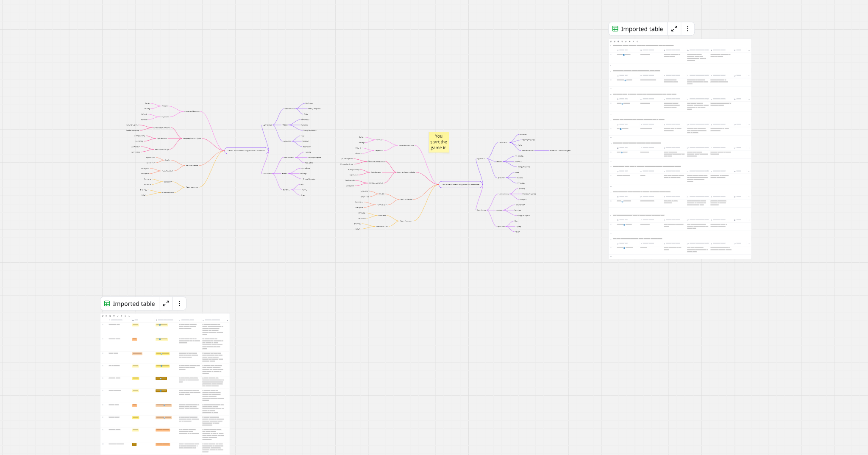The width and height of the screenshot is (868, 455).
Task: Click the plus icon in the bottom-left table's header
Action: [x=227, y=320]
